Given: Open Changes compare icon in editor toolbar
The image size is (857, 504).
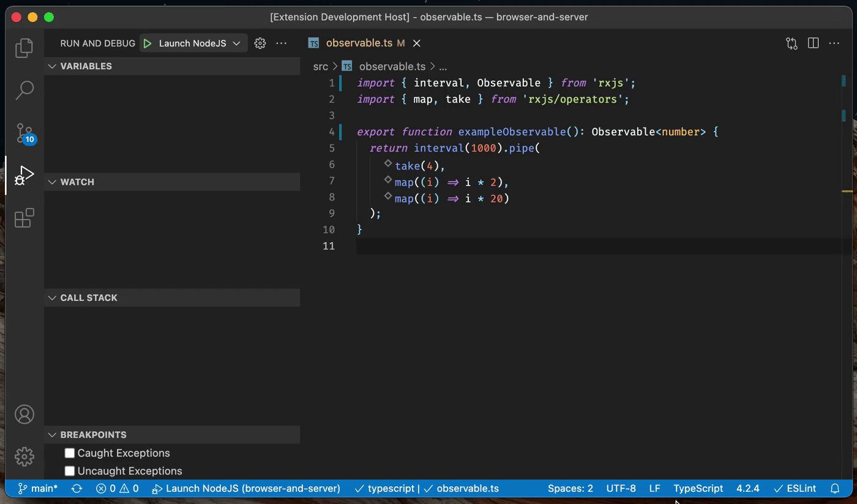Looking at the screenshot, I should tap(792, 43).
